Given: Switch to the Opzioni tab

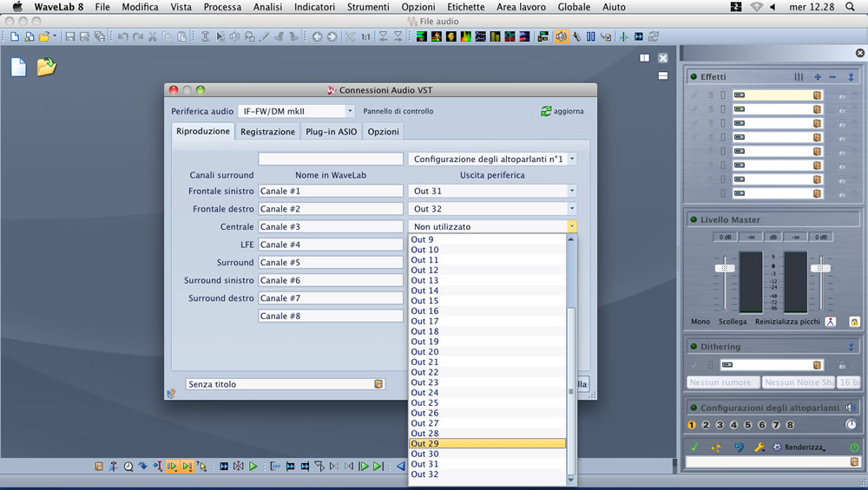Looking at the screenshot, I should [383, 132].
